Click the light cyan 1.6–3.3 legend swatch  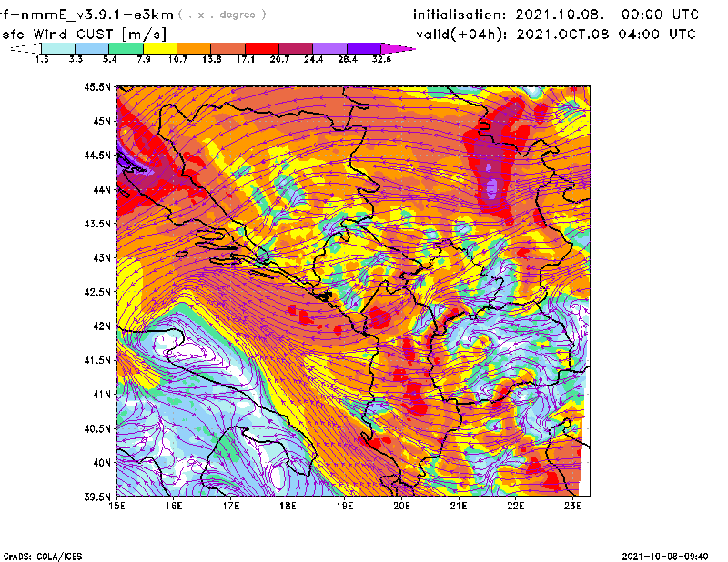point(58,48)
